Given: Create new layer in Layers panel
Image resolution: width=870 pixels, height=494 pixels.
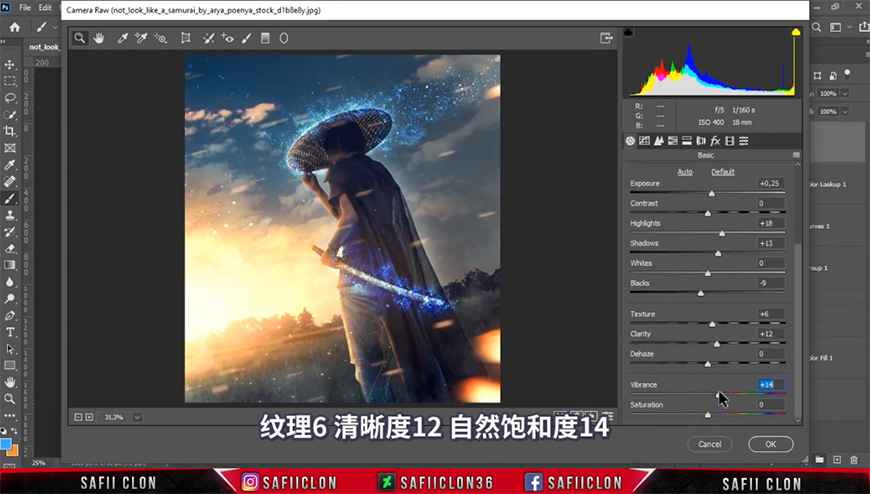Looking at the screenshot, I should pyautogui.click(x=837, y=460).
